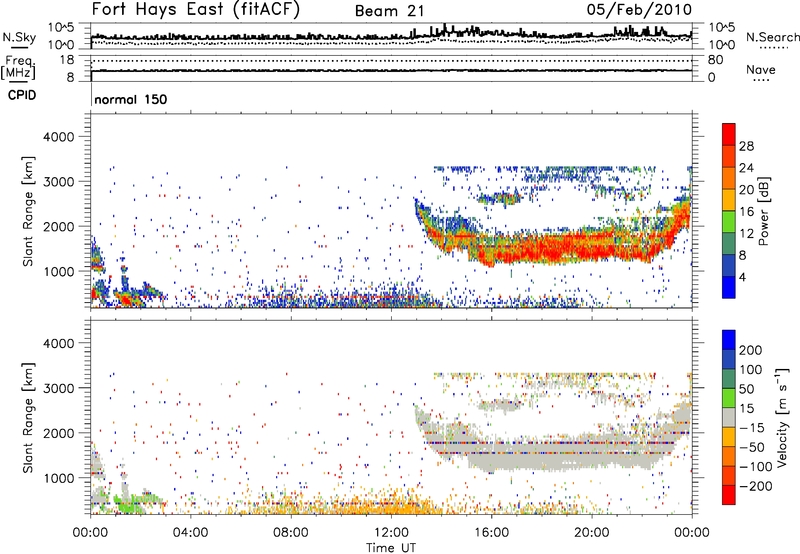Click the "Time UT" axis title
Screen dimensions: 800x554
[391, 548]
